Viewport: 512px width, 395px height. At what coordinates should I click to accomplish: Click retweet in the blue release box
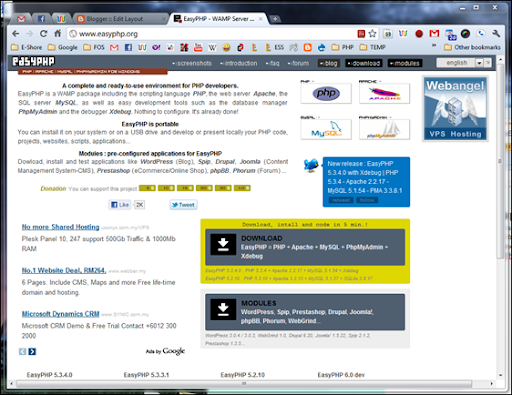click(x=341, y=200)
